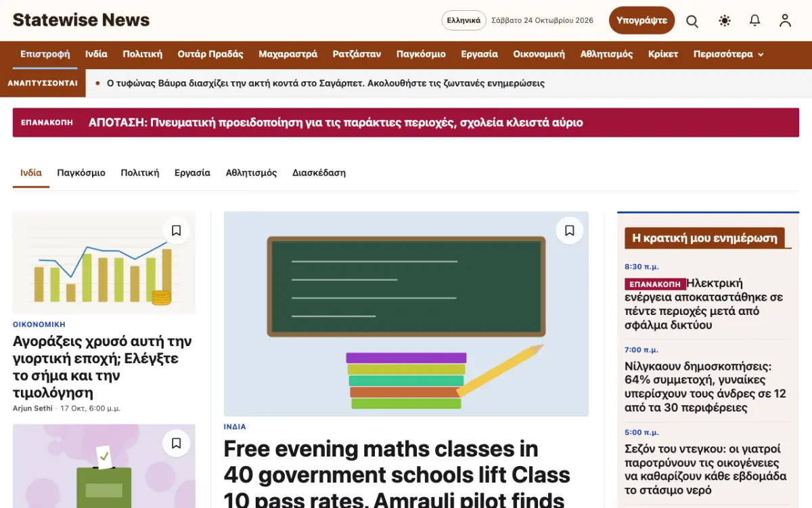Open the Νίλγκαουν elections 64% turnout update
Viewport: 812px width, 508px height.
pyautogui.click(x=705, y=387)
